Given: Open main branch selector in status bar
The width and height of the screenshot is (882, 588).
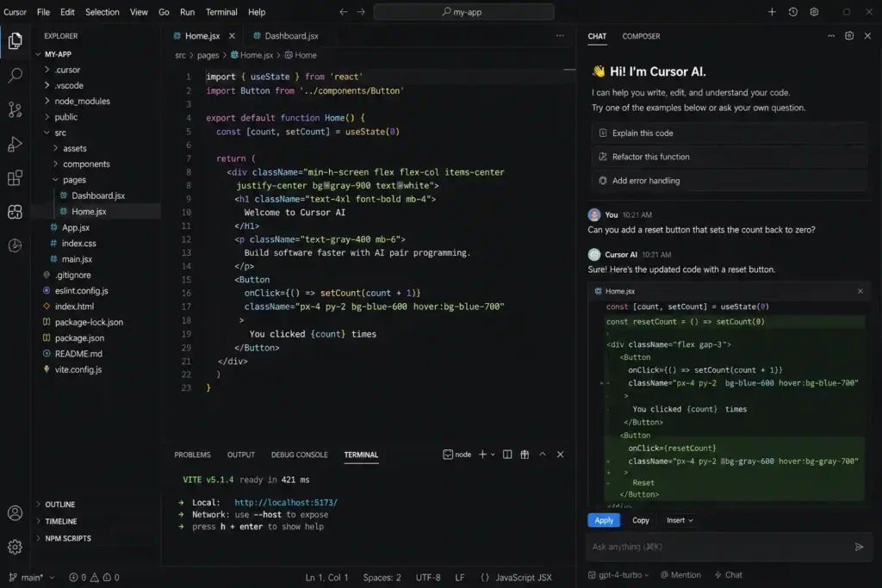Looking at the screenshot, I should tap(32, 578).
